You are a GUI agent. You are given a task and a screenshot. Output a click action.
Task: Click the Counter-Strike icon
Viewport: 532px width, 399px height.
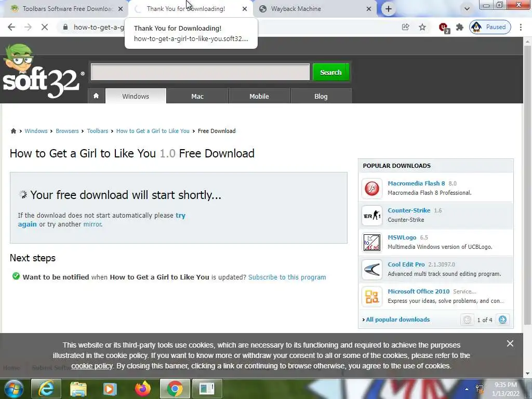pyautogui.click(x=372, y=216)
